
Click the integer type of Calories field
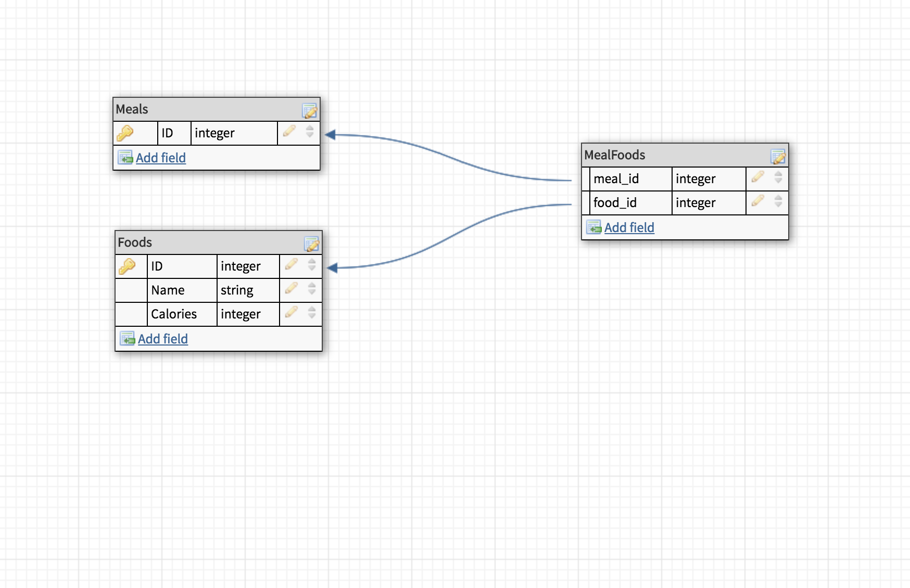point(241,314)
